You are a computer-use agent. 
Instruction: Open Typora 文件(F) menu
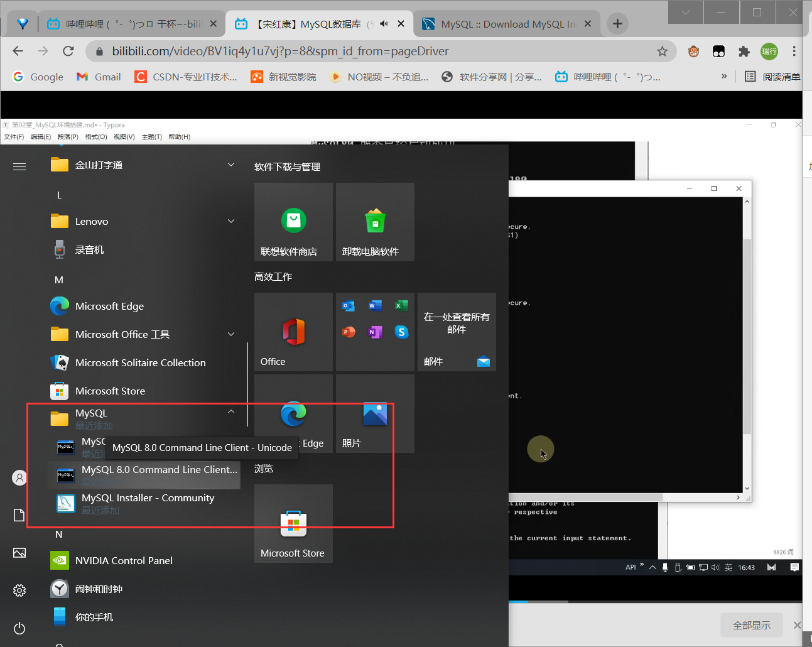click(x=14, y=137)
